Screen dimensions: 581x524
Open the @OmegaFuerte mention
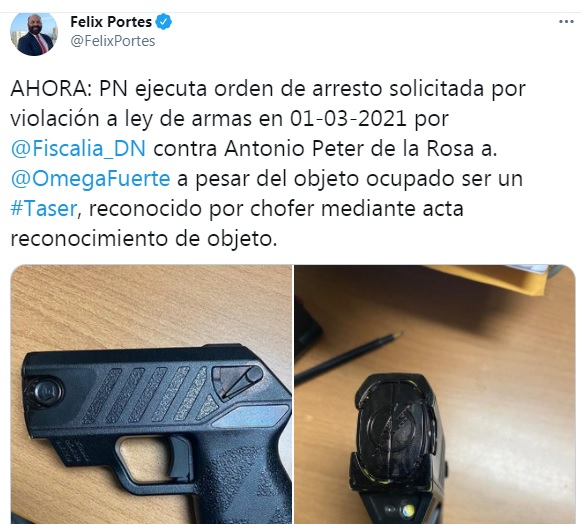coord(90,179)
